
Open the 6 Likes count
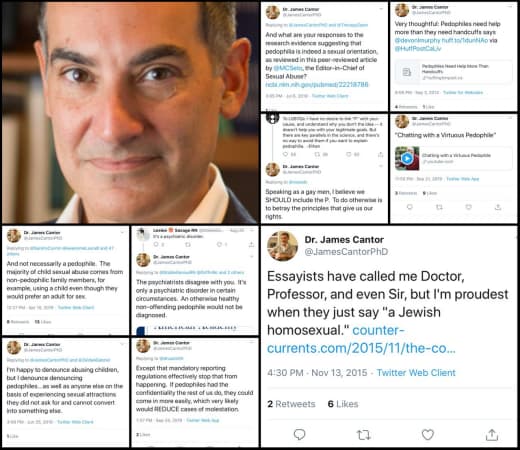click(343, 404)
